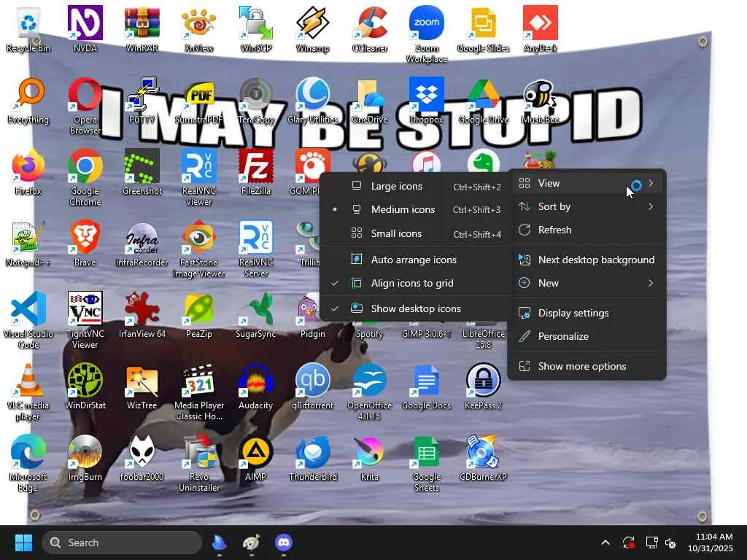Select the Thunderbird desktop shortcut
This screenshot has height=560, width=747.
tap(312, 458)
